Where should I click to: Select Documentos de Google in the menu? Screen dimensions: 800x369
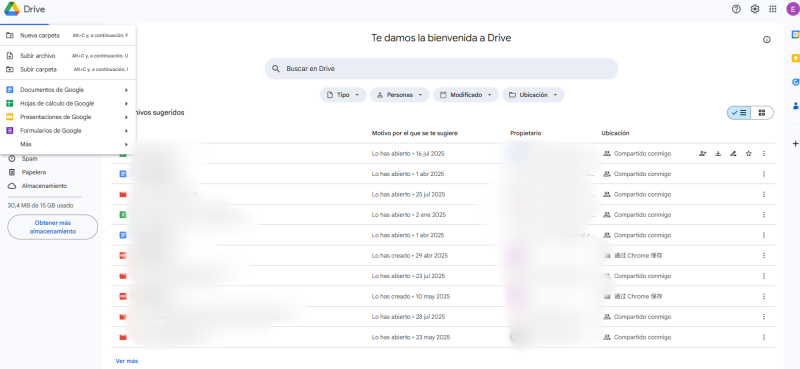[68, 90]
